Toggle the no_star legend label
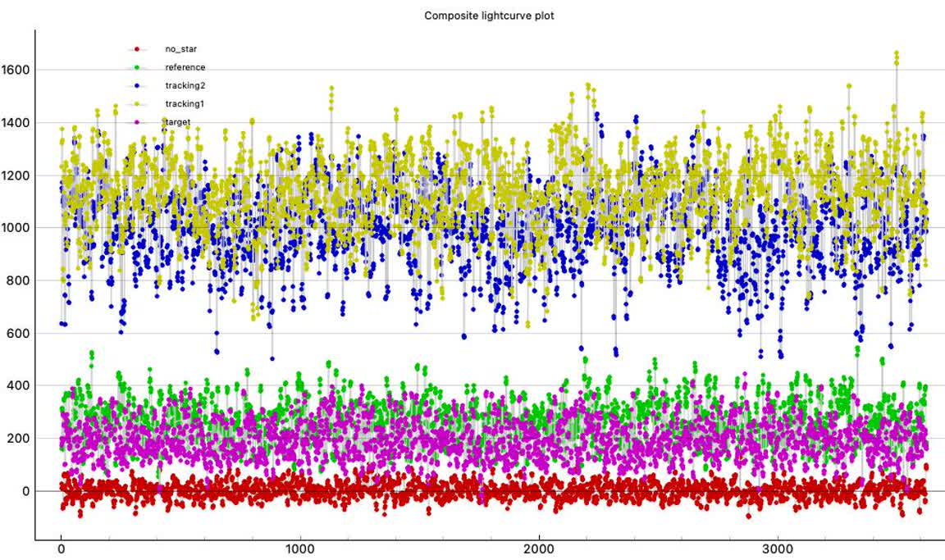This screenshot has height=560, width=945. pos(180,49)
